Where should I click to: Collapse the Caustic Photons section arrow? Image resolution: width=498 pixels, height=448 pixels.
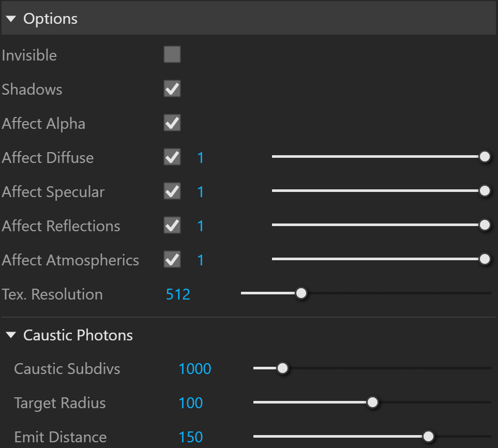[x=11, y=335]
